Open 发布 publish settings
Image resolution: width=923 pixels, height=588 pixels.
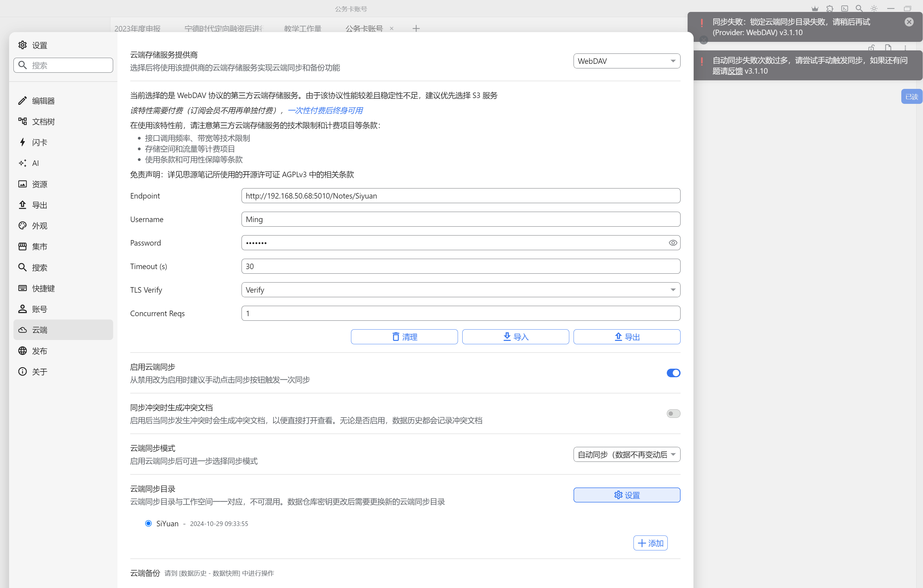39,351
